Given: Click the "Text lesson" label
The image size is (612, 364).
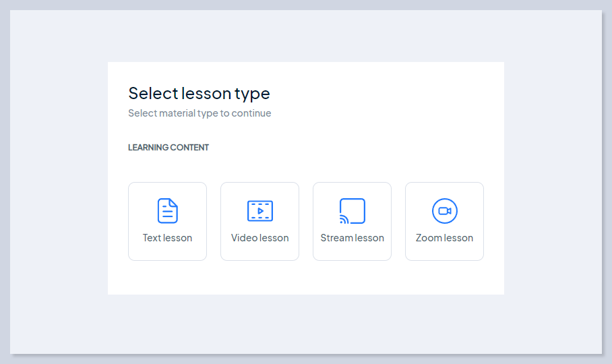Looking at the screenshot, I should point(167,238).
